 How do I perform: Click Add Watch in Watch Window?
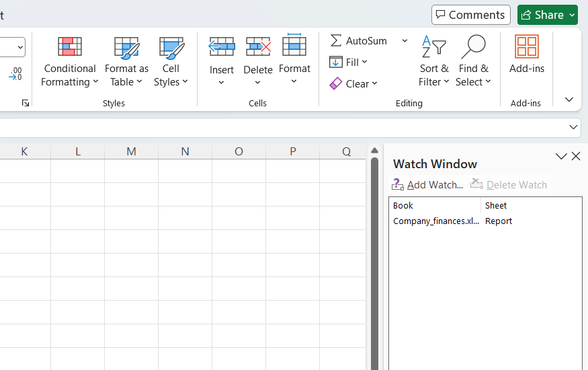pos(427,184)
